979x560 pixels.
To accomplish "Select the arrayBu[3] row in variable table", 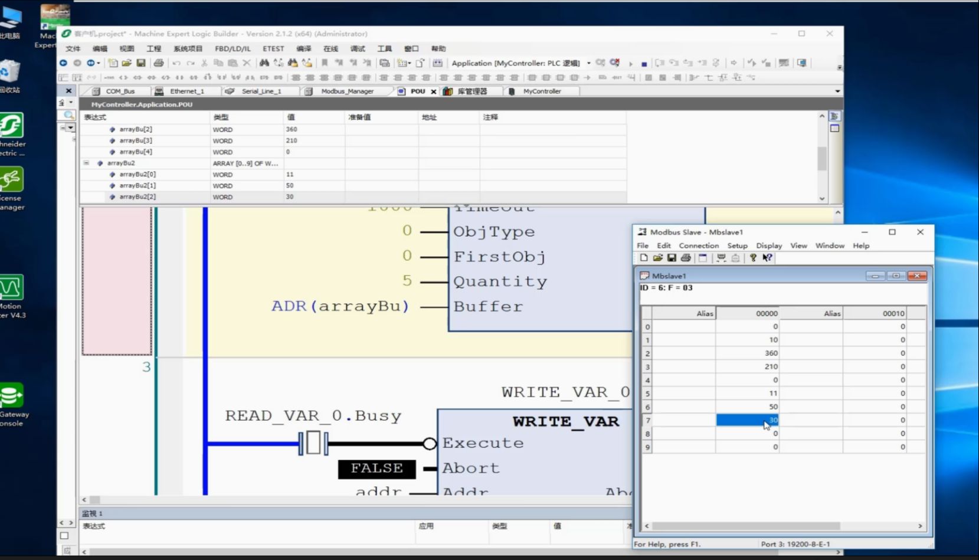I will 353,140.
